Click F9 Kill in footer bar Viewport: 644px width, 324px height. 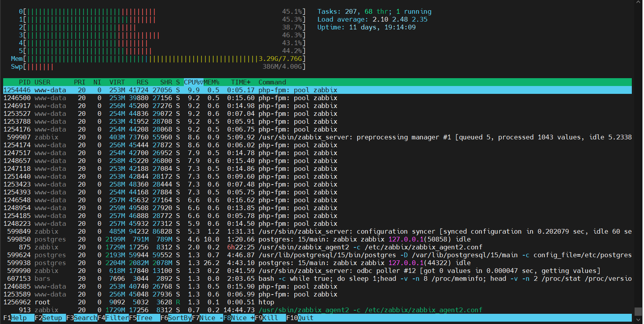point(270,318)
